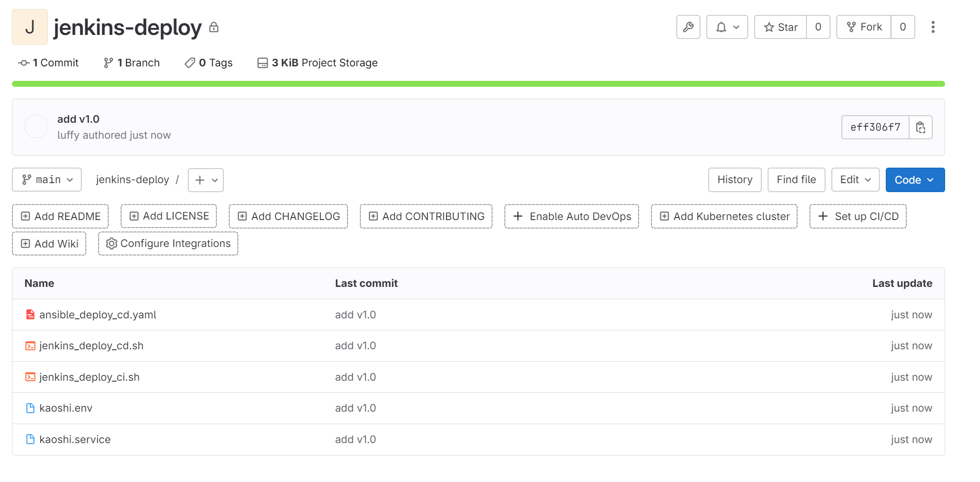The height and width of the screenshot is (482, 980).
Task: Click the Find file button
Action: point(796,180)
